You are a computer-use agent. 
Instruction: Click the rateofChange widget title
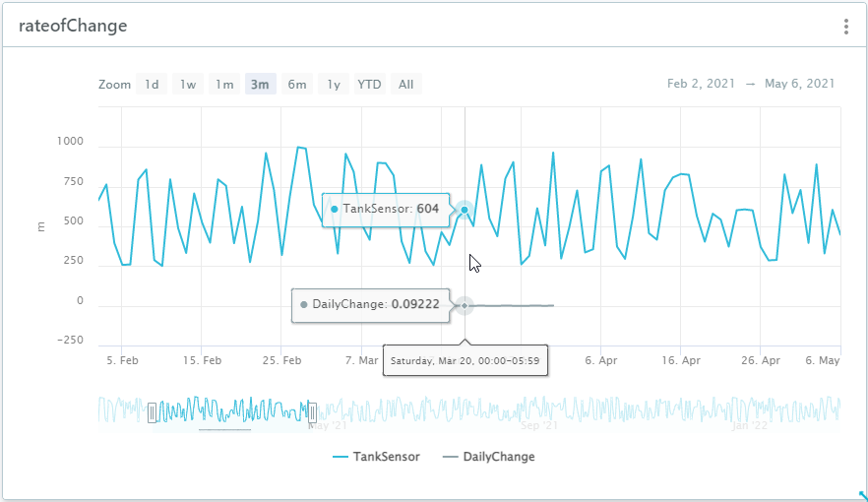(x=73, y=26)
